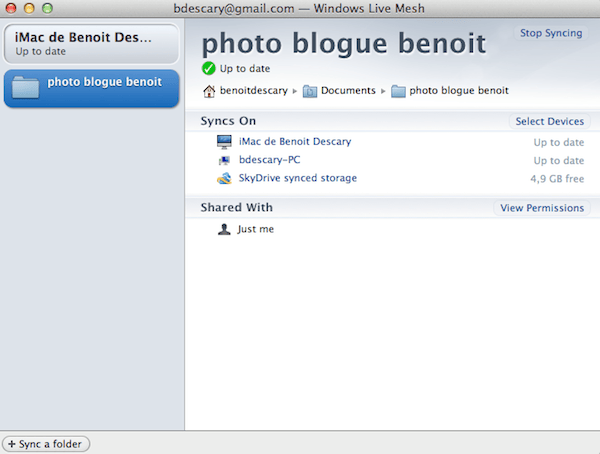This screenshot has height=454, width=600.
Task: Open the SkyDrive synced storage link
Action: point(298,179)
